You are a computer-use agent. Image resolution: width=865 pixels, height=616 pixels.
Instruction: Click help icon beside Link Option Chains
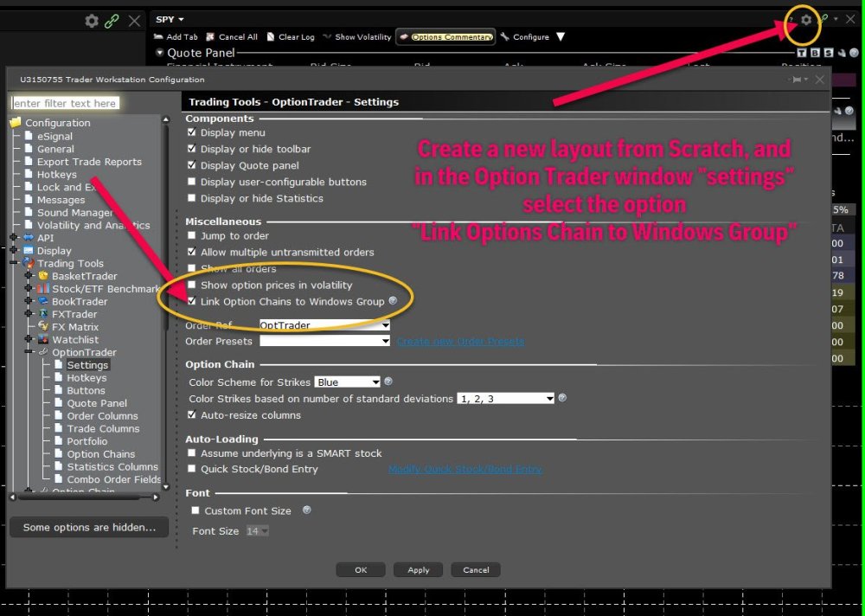point(393,301)
